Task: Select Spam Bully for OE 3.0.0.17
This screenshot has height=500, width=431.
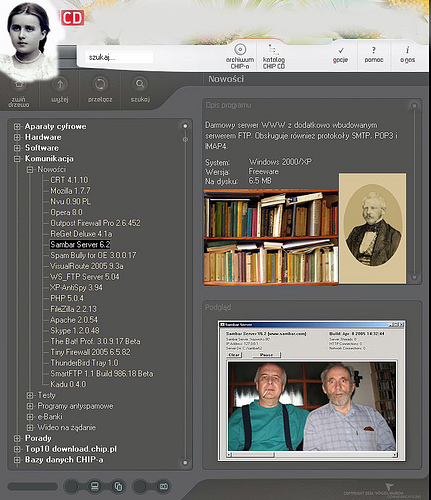Action: tap(93, 255)
